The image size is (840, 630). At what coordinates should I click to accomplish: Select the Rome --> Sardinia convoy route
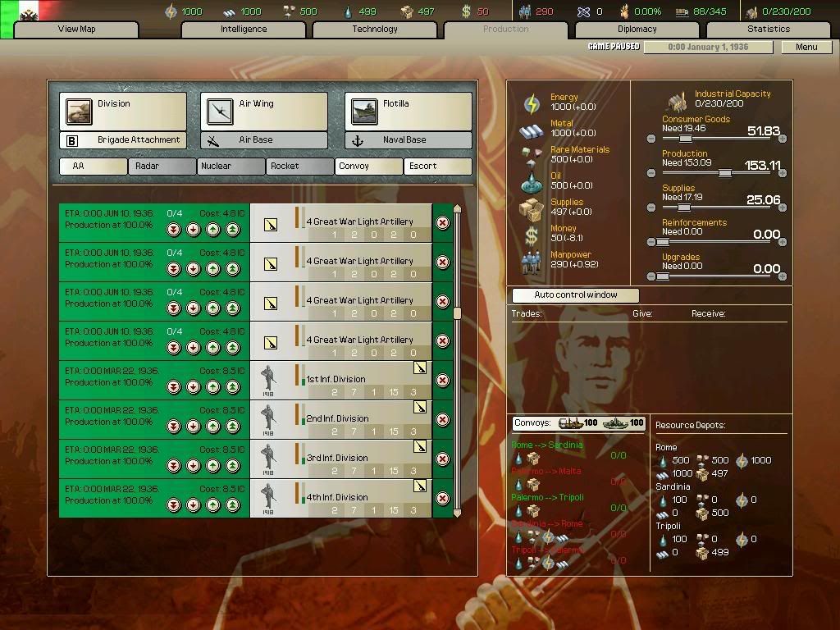coord(546,445)
